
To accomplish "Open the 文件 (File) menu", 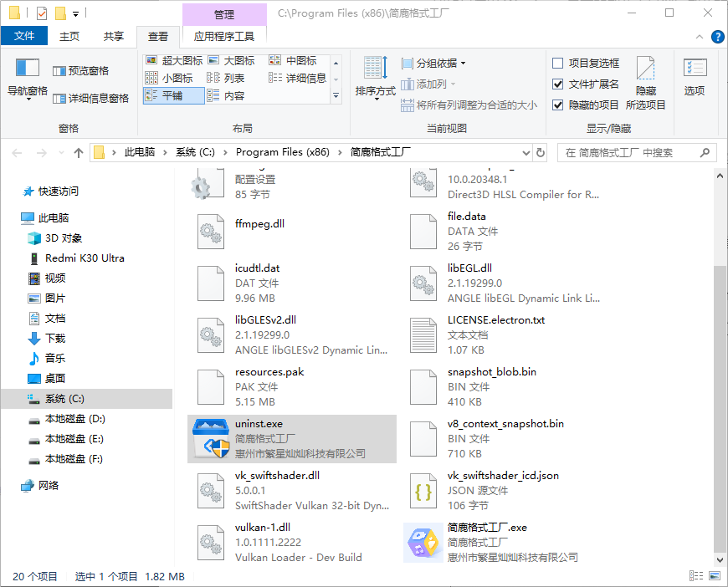I will [24, 36].
